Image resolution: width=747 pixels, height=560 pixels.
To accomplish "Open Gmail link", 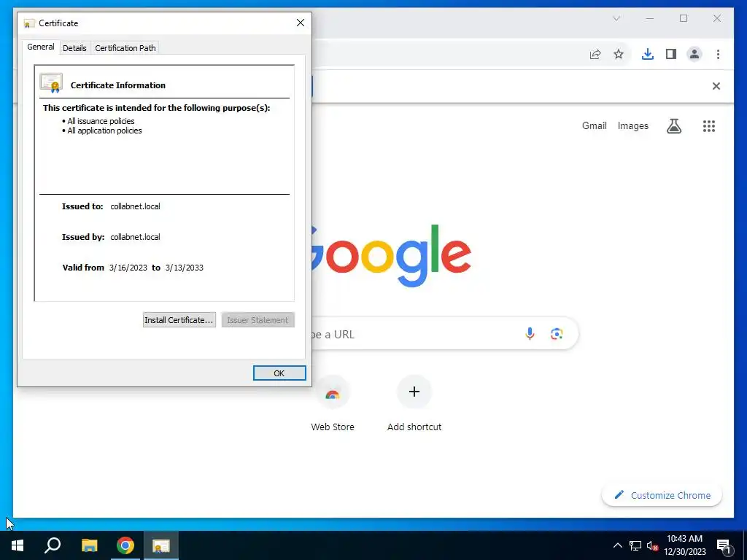I will [x=594, y=125].
